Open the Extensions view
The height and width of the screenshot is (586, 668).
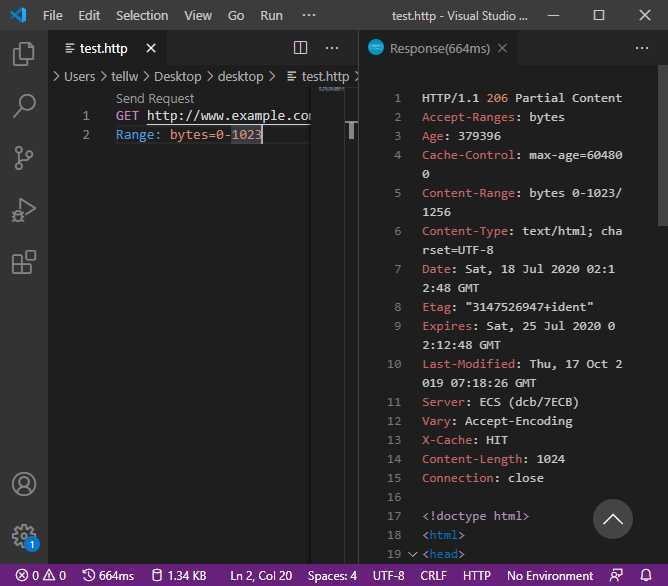pos(23,262)
